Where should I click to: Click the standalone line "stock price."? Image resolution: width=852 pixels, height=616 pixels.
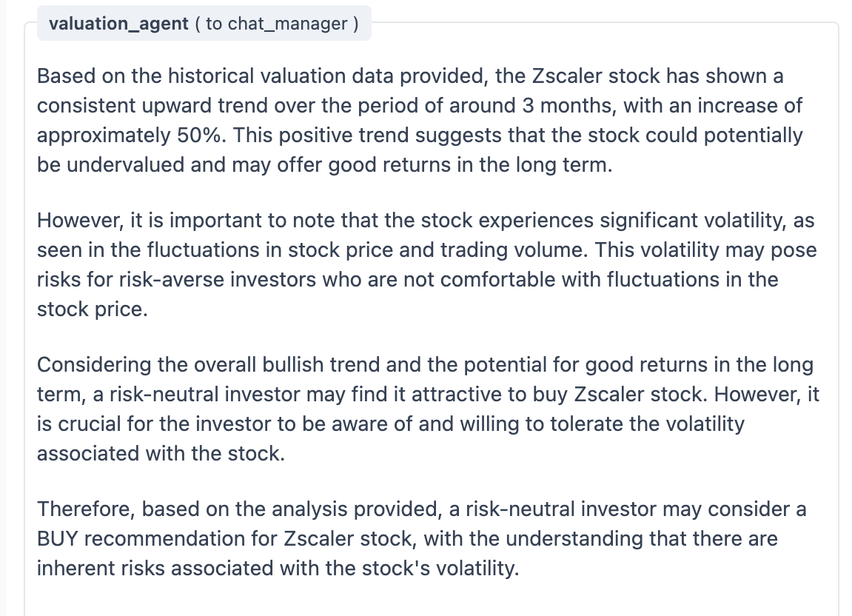coord(93,309)
